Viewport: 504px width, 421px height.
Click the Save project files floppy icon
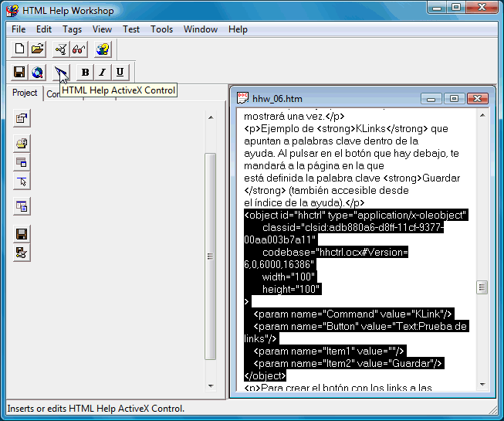tap(22, 234)
